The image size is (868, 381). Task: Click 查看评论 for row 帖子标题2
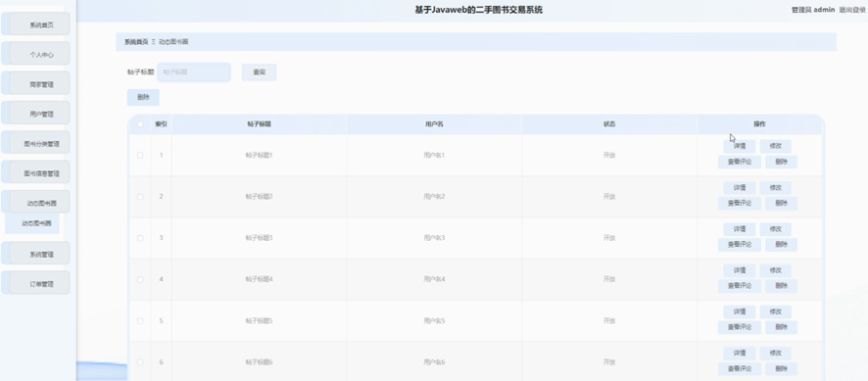[739, 204]
